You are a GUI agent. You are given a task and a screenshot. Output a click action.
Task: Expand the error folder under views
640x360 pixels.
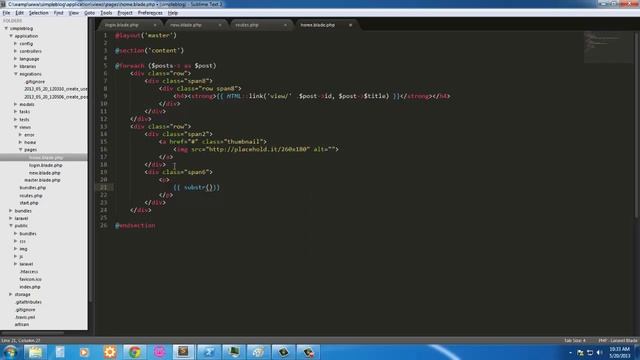(20, 135)
